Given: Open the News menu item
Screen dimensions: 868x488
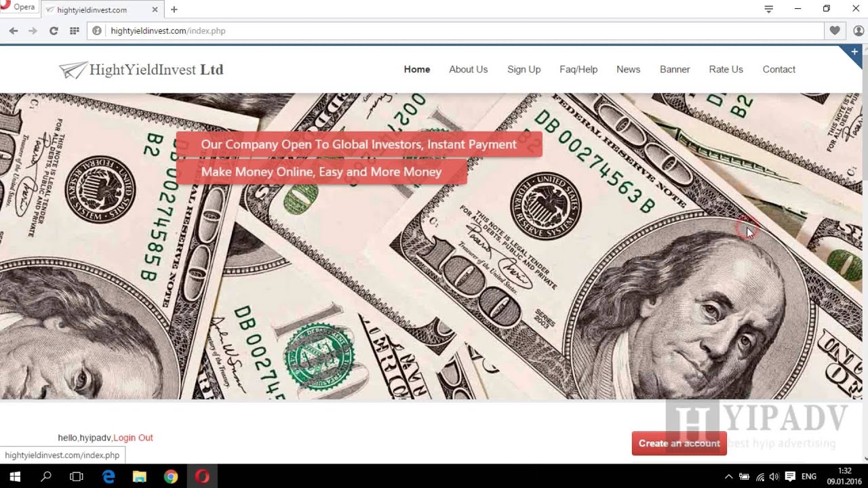Looking at the screenshot, I should pos(628,69).
